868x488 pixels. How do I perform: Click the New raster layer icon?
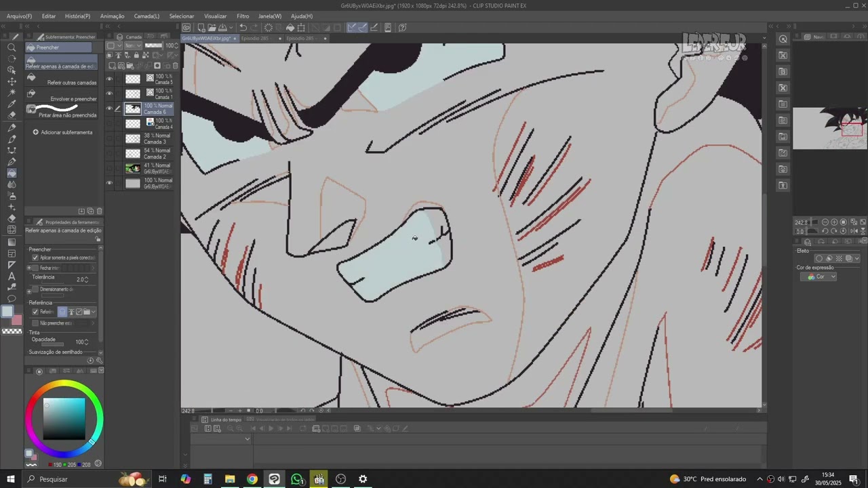pyautogui.click(x=113, y=66)
